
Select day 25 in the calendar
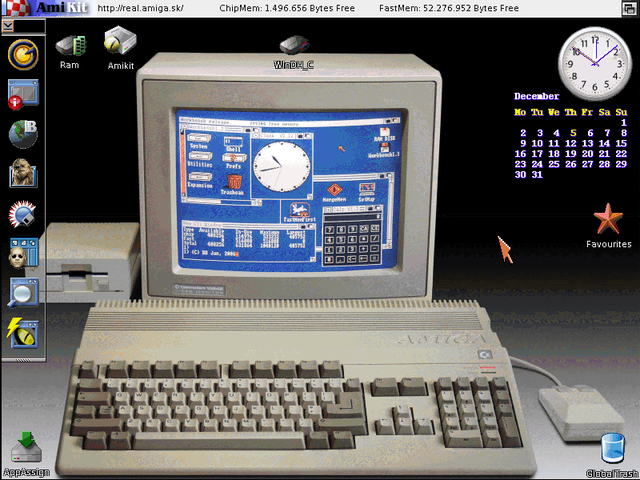click(x=554, y=164)
